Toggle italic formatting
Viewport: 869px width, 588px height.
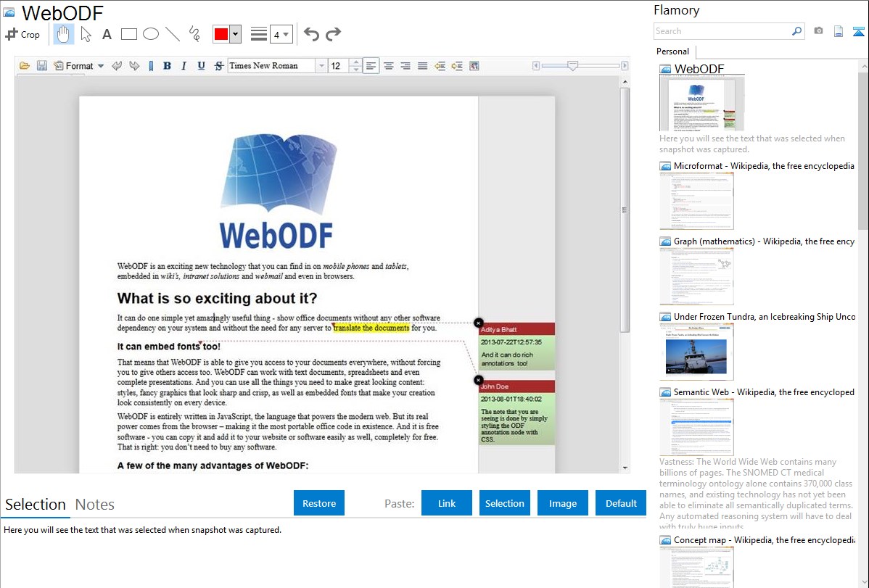(184, 66)
